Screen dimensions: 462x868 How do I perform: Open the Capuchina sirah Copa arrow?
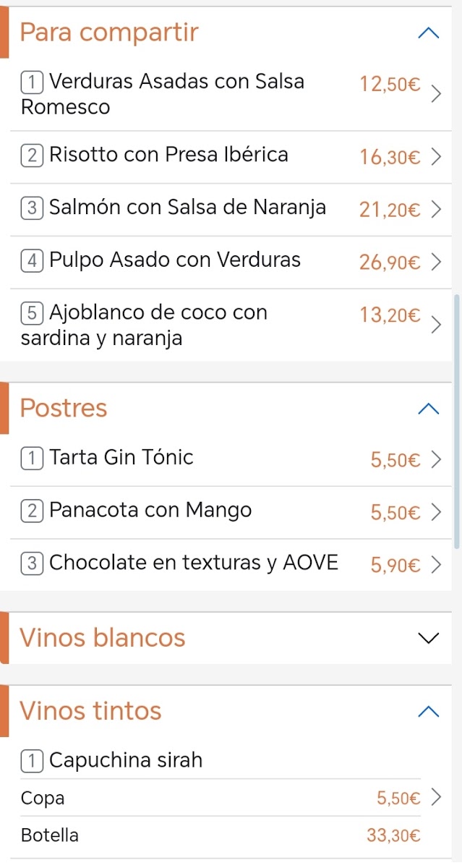pyautogui.click(x=435, y=798)
